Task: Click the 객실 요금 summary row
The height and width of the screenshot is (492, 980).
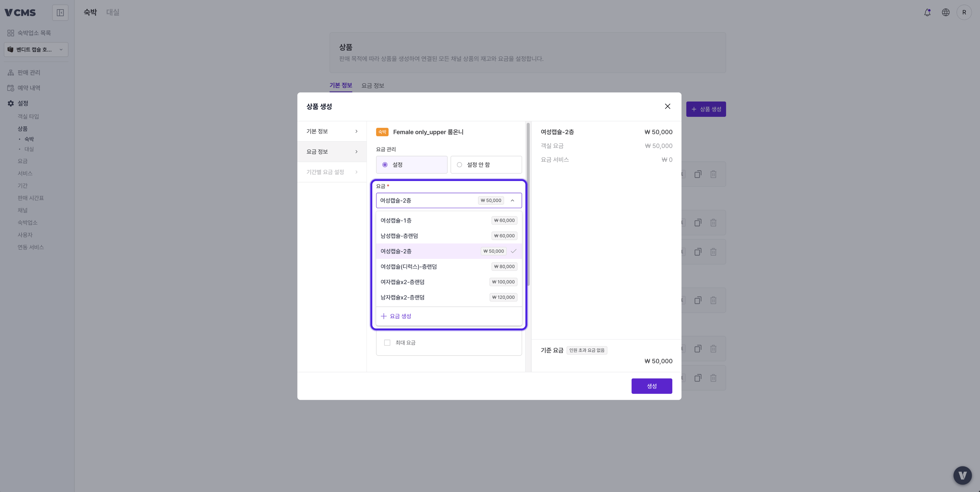Action: coord(607,146)
